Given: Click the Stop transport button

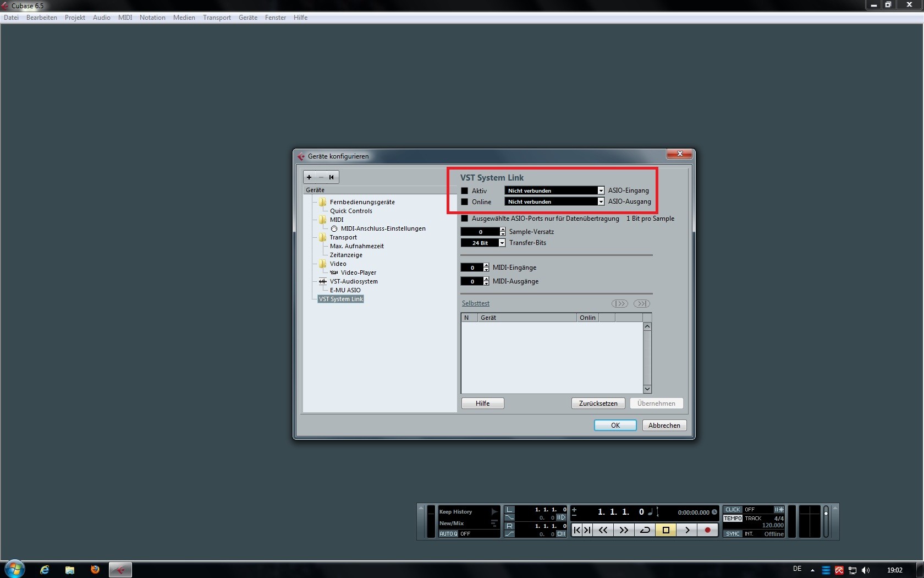Looking at the screenshot, I should 665,530.
